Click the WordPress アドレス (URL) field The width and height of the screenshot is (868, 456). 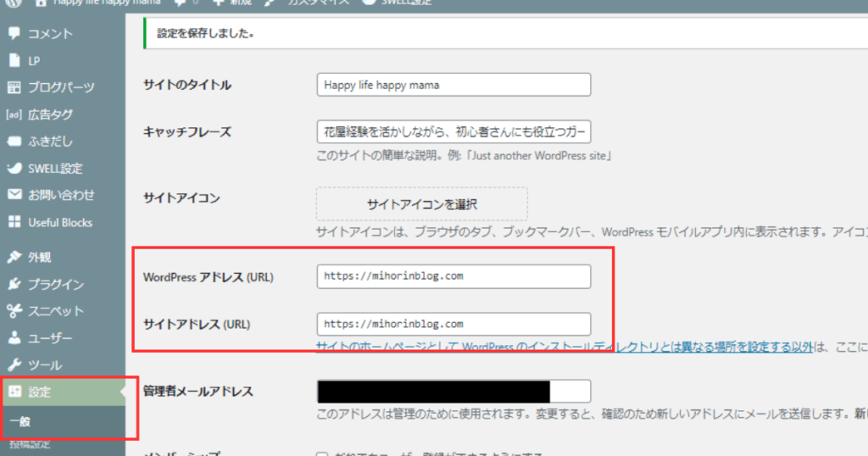tap(453, 276)
